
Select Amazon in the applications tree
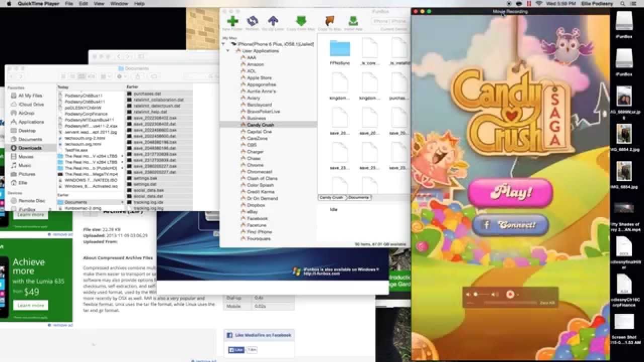pyautogui.click(x=255, y=64)
